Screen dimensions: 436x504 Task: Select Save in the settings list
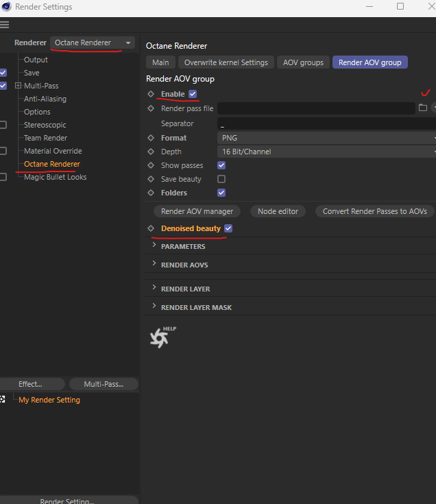[32, 73]
